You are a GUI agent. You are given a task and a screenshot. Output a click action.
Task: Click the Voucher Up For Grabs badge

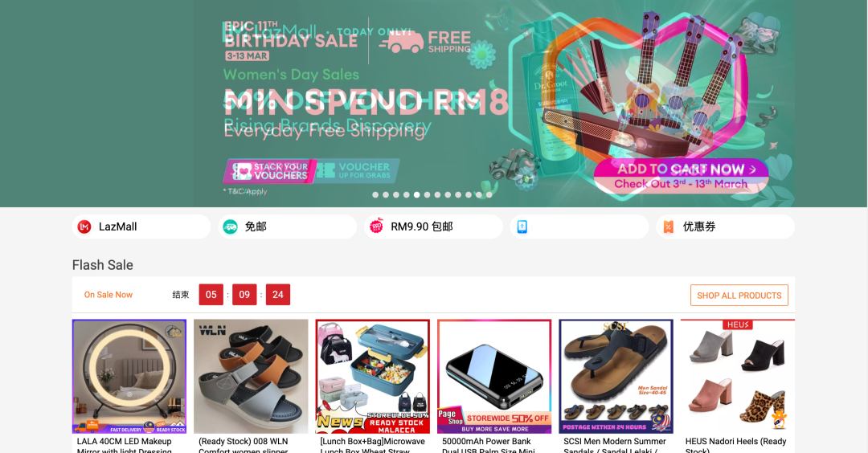coord(358,170)
